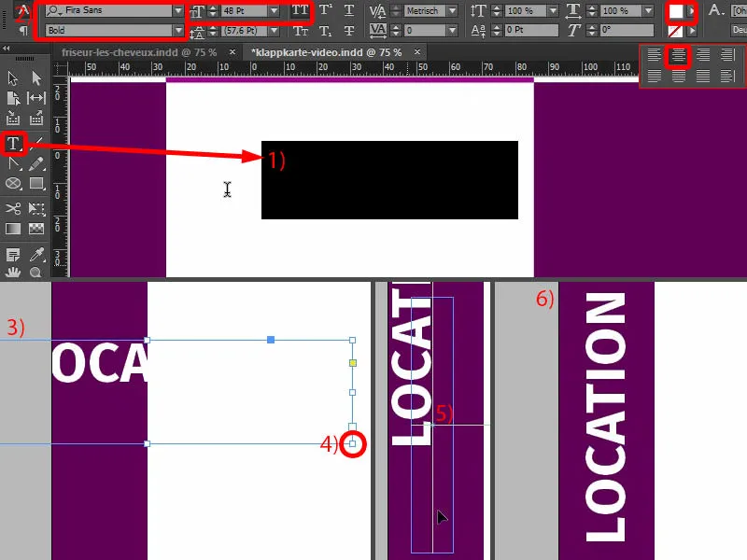This screenshot has width=747, height=560.
Task: Select the Eyedropper tool
Action: 36,255
